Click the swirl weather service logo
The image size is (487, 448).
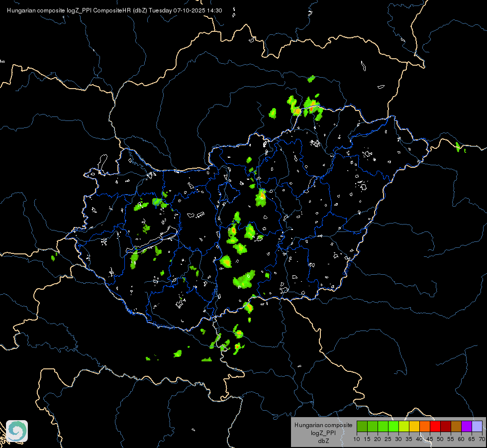coord(17,431)
